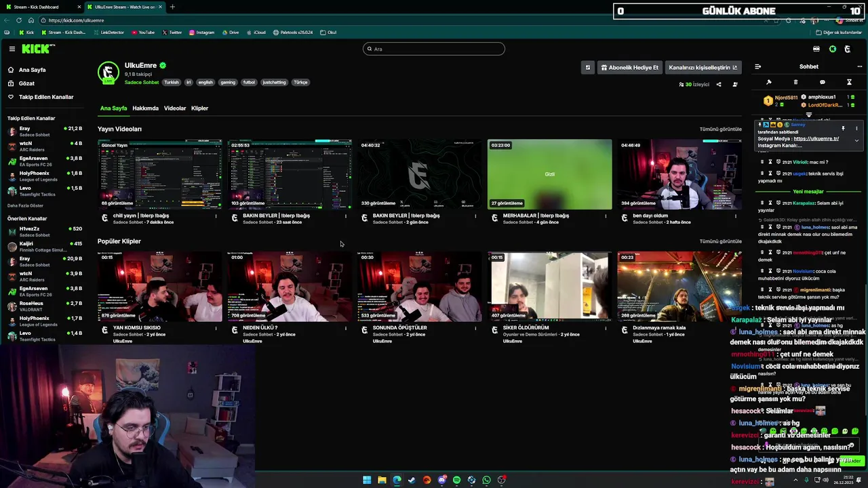The image size is (868, 488).
Task: Click the Sadece Sohbet category link
Action: pos(142,83)
